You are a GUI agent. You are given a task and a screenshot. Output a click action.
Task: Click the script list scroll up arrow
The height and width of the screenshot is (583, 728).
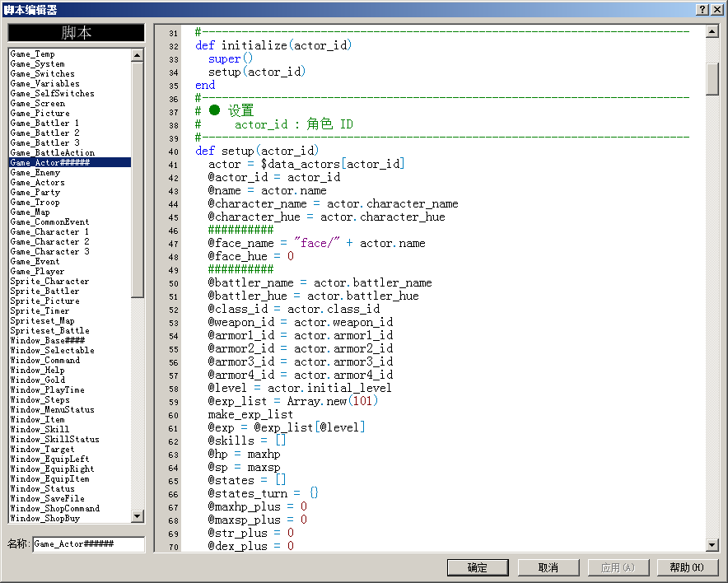[137, 55]
